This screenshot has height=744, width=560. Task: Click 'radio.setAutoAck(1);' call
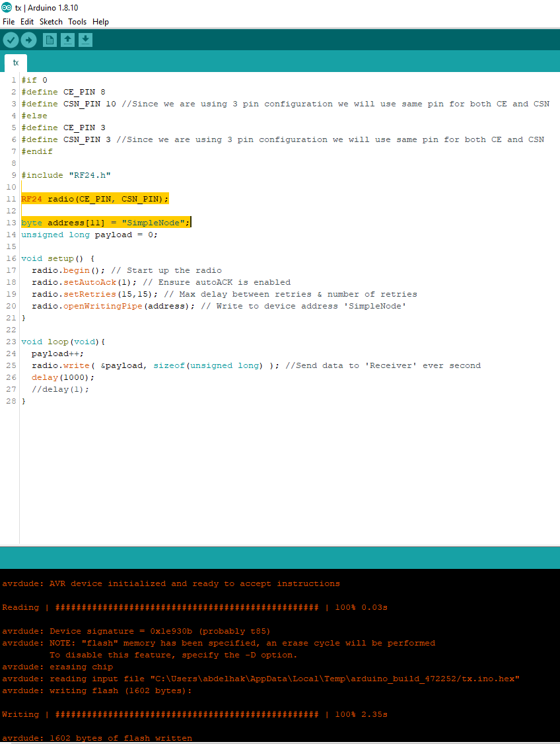pos(85,282)
